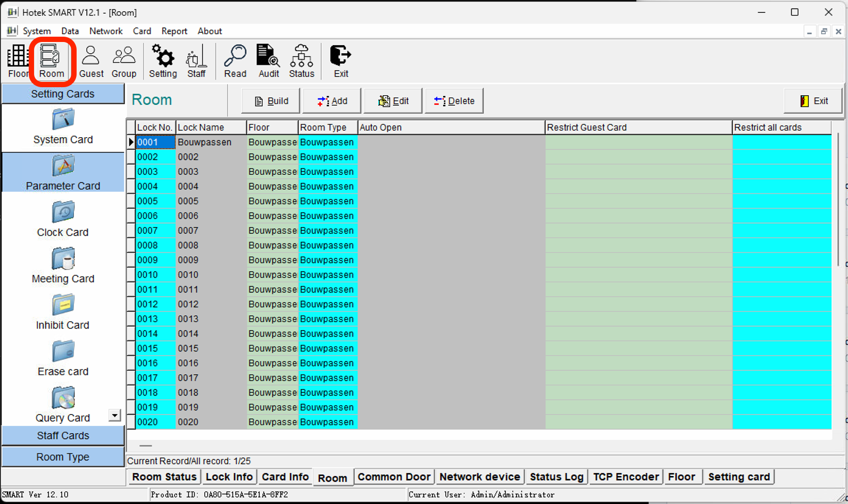Viewport: 848px width, 504px height.
Task: Click the Lock No. column header
Action: coord(155,128)
